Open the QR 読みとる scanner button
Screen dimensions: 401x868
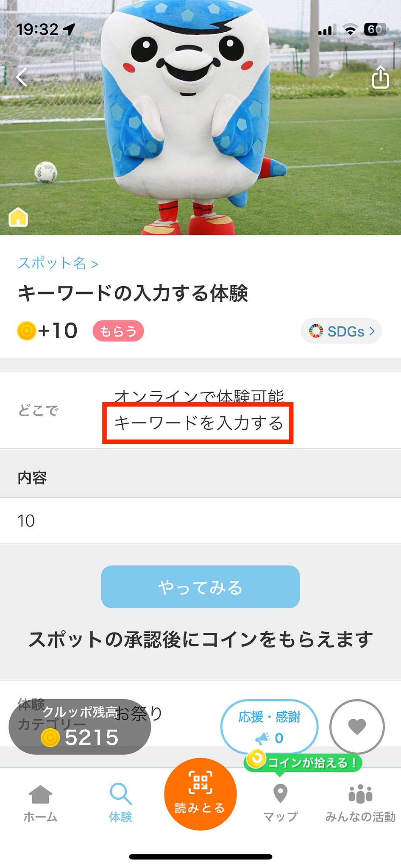pyautogui.click(x=200, y=794)
